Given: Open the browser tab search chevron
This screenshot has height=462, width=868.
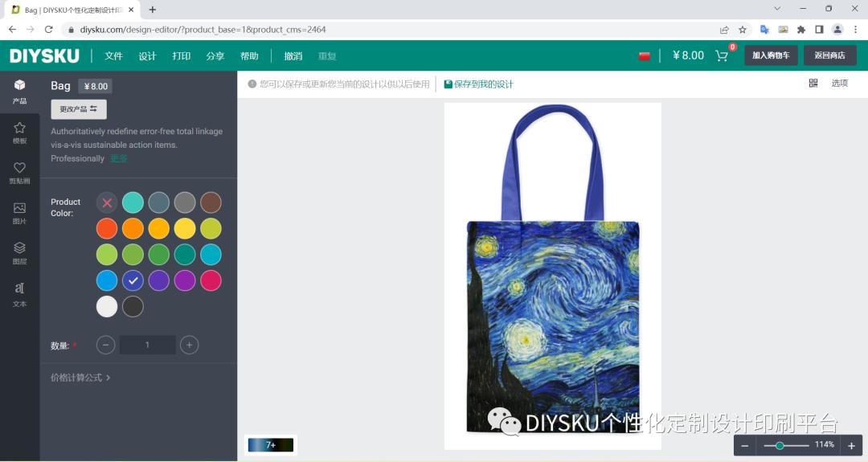Looking at the screenshot, I should tap(777, 9).
